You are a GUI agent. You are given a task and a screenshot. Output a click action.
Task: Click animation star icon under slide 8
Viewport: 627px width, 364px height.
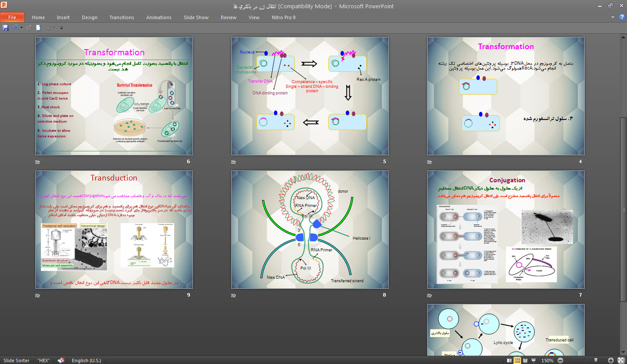pos(234,296)
